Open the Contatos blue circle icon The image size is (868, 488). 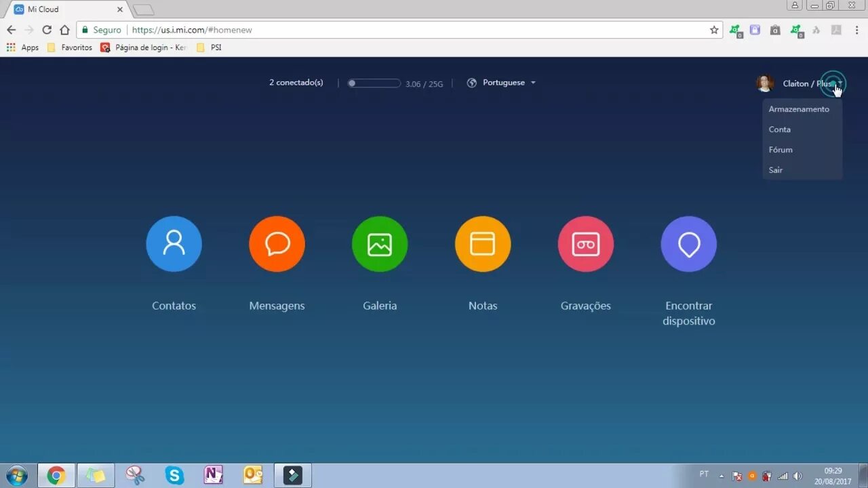[x=174, y=244]
